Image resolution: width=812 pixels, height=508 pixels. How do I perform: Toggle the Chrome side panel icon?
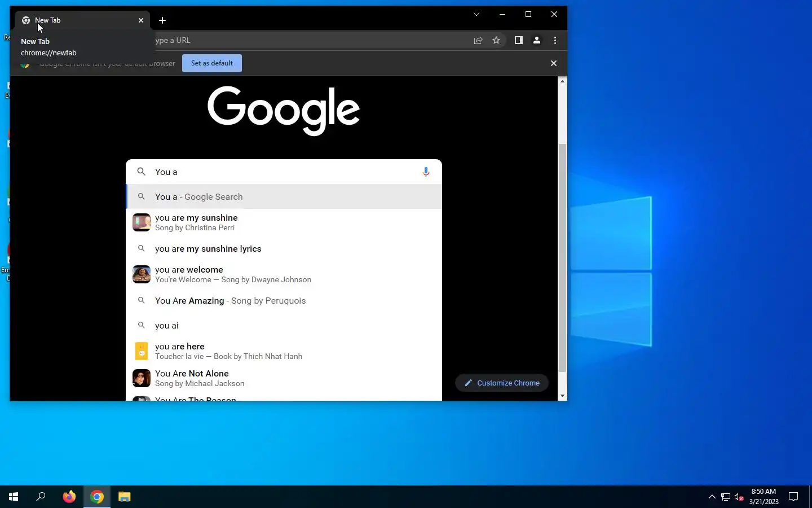pos(519,40)
